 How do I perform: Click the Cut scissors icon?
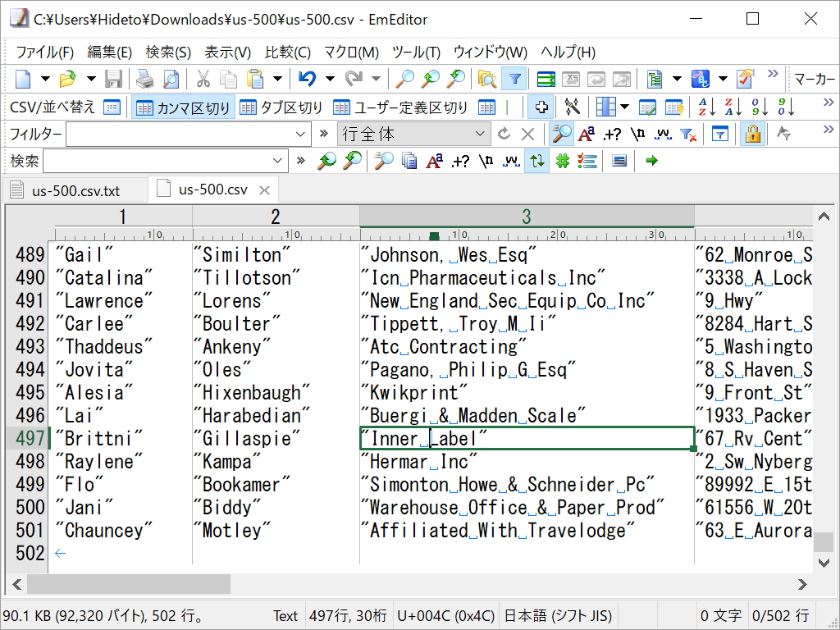(203, 79)
